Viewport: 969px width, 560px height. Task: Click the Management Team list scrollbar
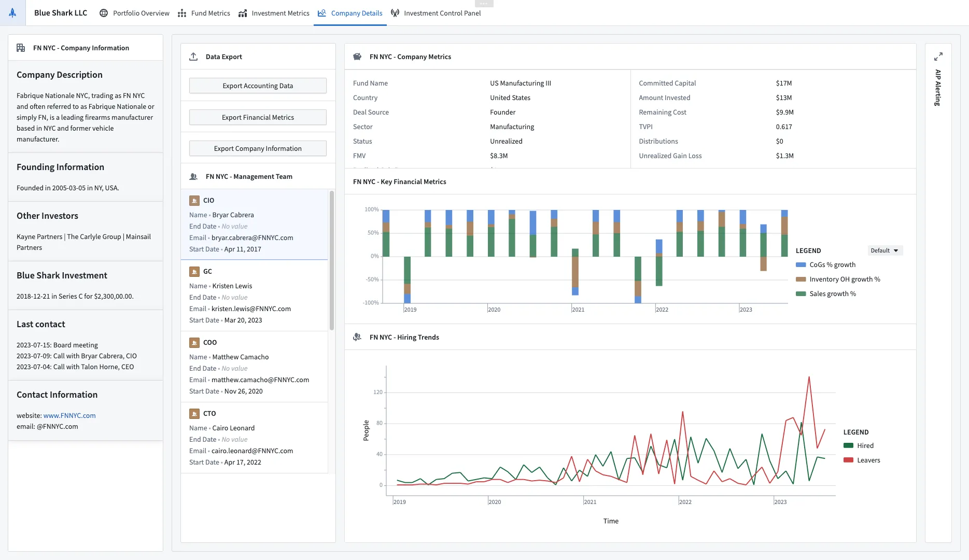tap(332, 259)
